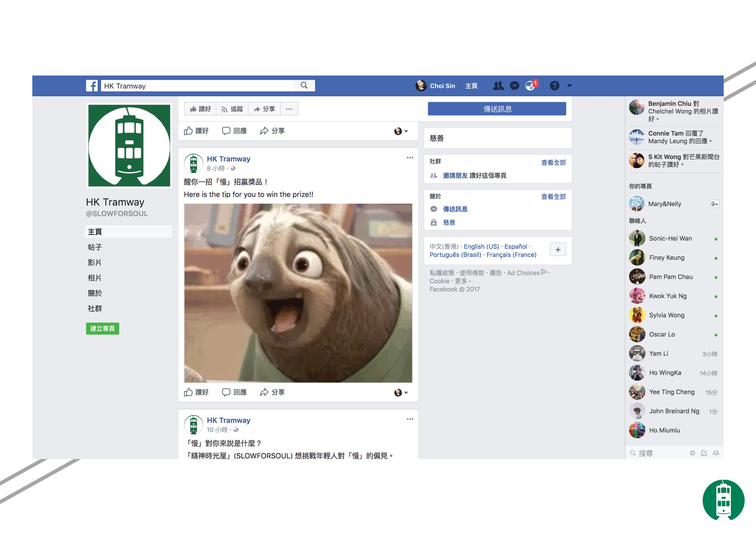Image resolution: width=756 pixels, height=534 pixels.
Task: Click 傳送訊息 link in 關於 box
Action: [x=455, y=209]
